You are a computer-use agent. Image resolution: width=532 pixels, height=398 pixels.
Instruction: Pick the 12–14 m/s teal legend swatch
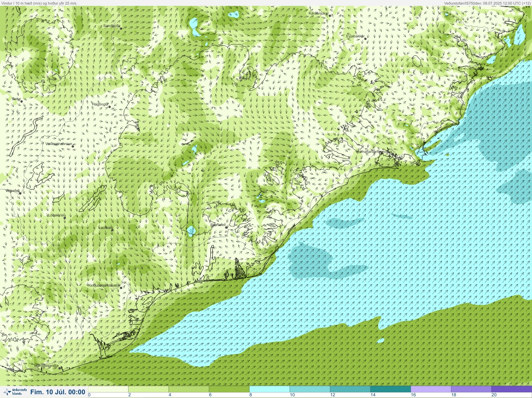click(350, 389)
